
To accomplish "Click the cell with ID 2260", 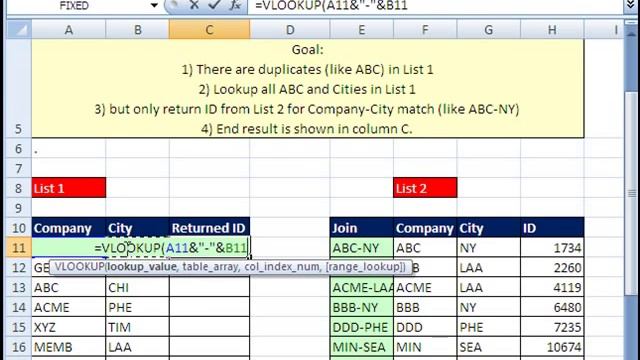I will click(552, 268).
